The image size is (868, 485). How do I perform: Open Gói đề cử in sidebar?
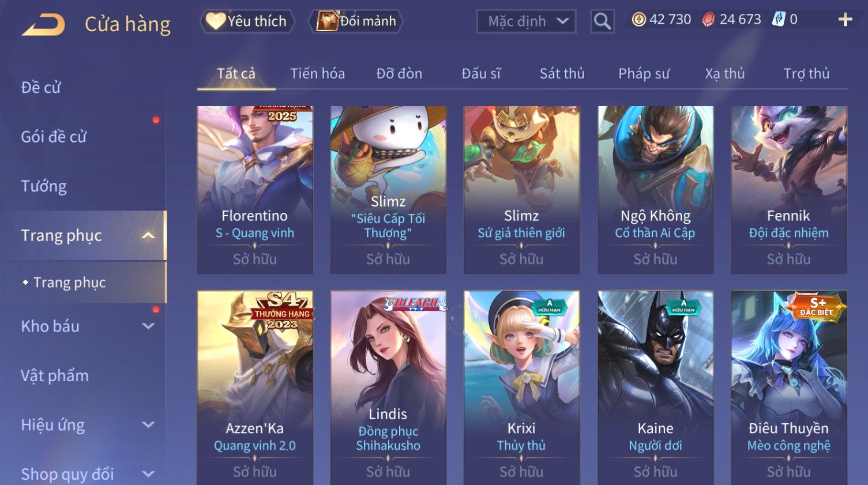[x=54, y=137]
